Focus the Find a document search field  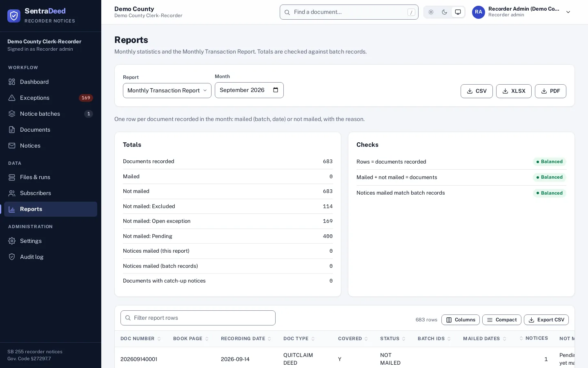tap(349, 12)
